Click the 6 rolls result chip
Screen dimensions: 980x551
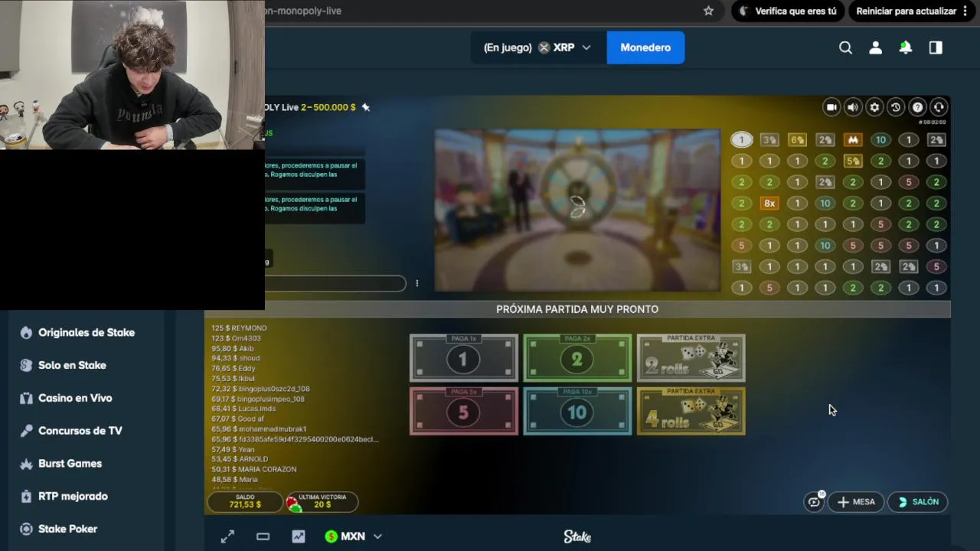(x=797, y=140)
